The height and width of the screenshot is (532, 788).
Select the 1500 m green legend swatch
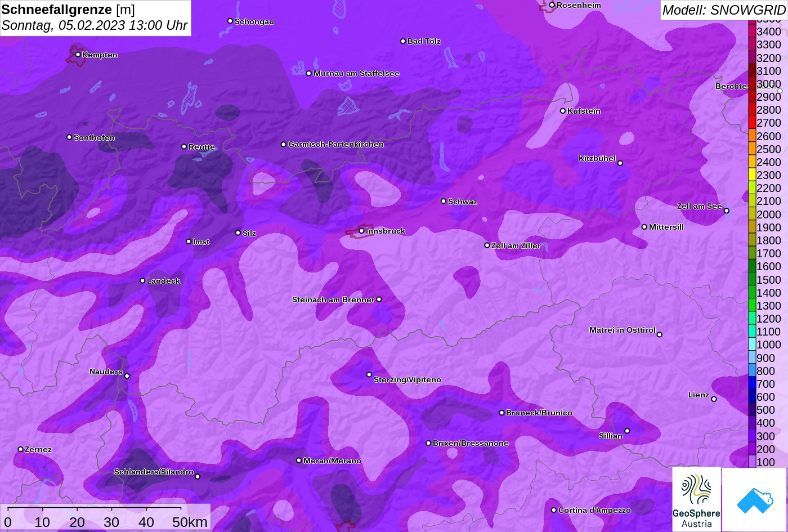click(x=752, y=279)
